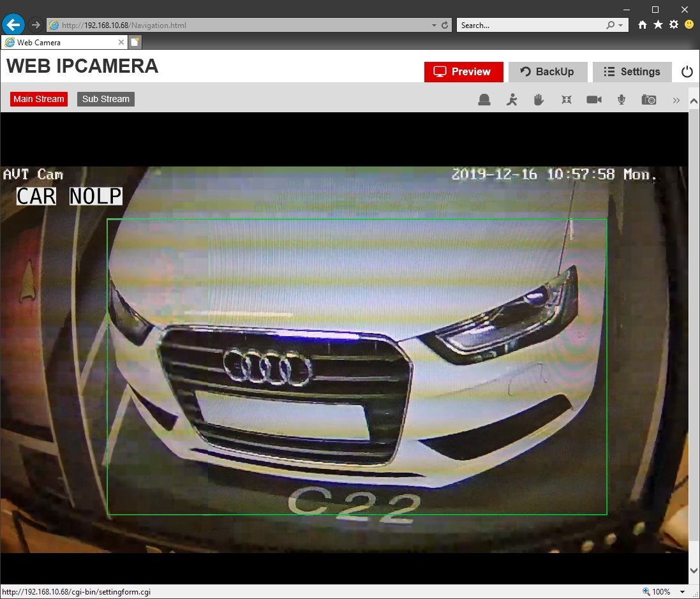Open browser favorites star icon
This screenshot has height=599, width=700.
[658, 25]
